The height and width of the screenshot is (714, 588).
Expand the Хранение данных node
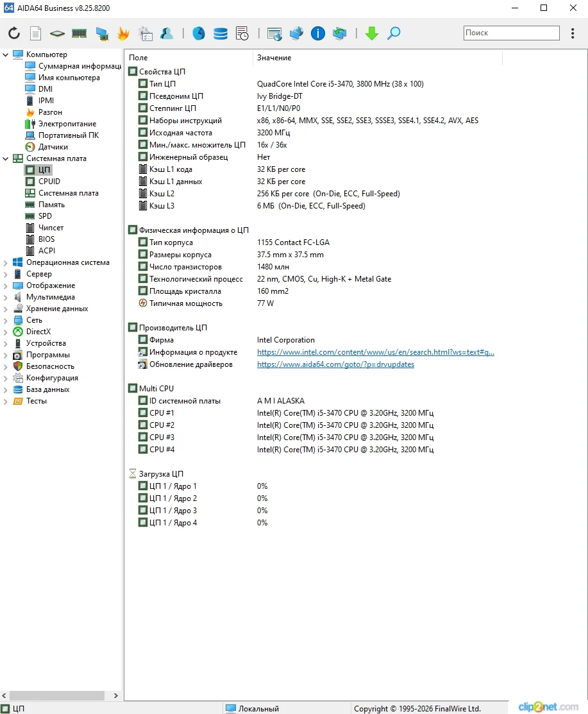(6, 309)
